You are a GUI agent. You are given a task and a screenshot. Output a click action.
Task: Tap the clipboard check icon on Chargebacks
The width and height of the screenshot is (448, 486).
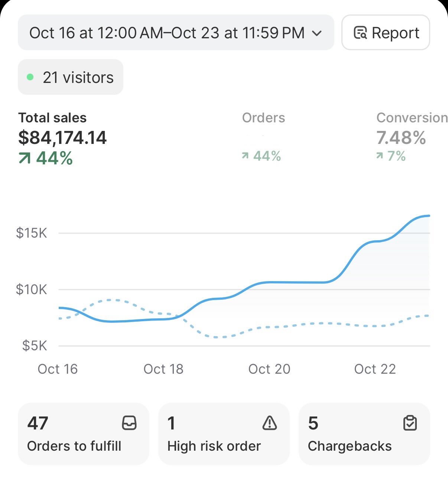tap(410, 423)
